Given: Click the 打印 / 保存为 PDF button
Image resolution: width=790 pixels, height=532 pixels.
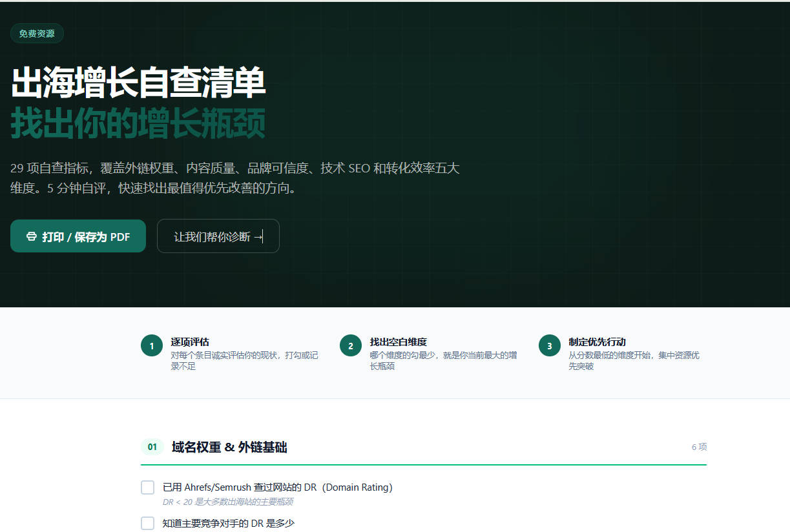Looking at the screenshot, I should (78, 236).
